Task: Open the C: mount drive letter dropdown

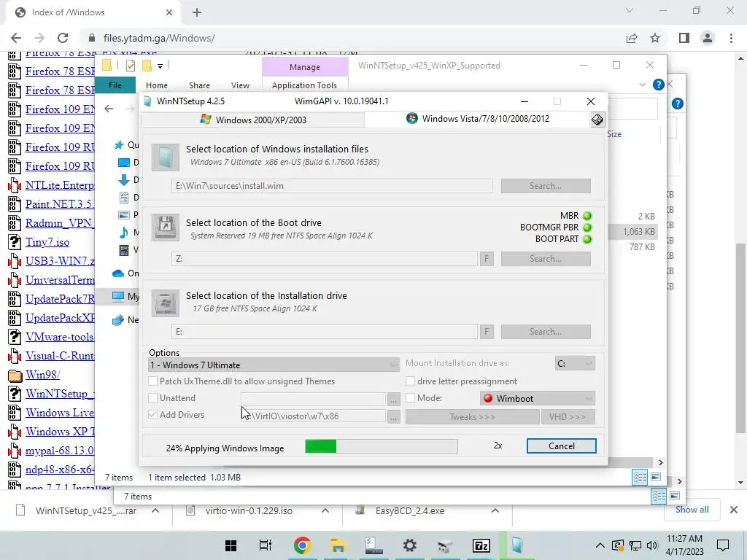Action: pyautogui.click(x=575, y=363)
